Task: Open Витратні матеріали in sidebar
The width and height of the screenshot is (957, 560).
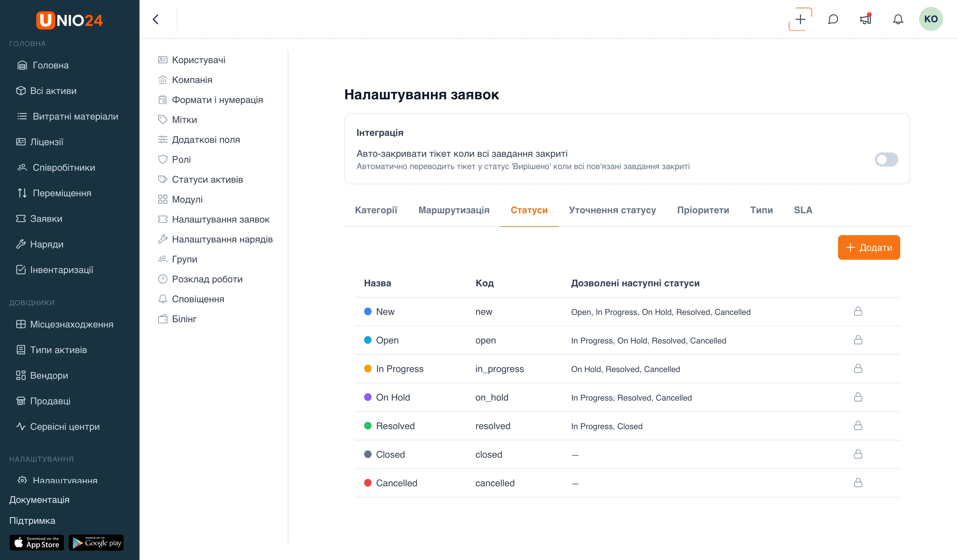Action: [x=67, y=116]
